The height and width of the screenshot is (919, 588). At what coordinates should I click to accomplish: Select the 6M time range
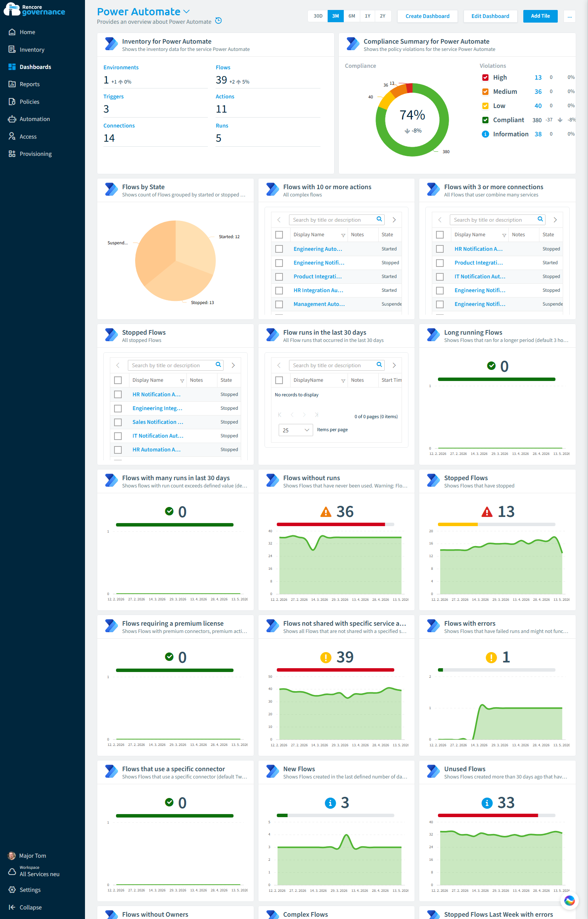pyautogui.click(x=352, y=16)
